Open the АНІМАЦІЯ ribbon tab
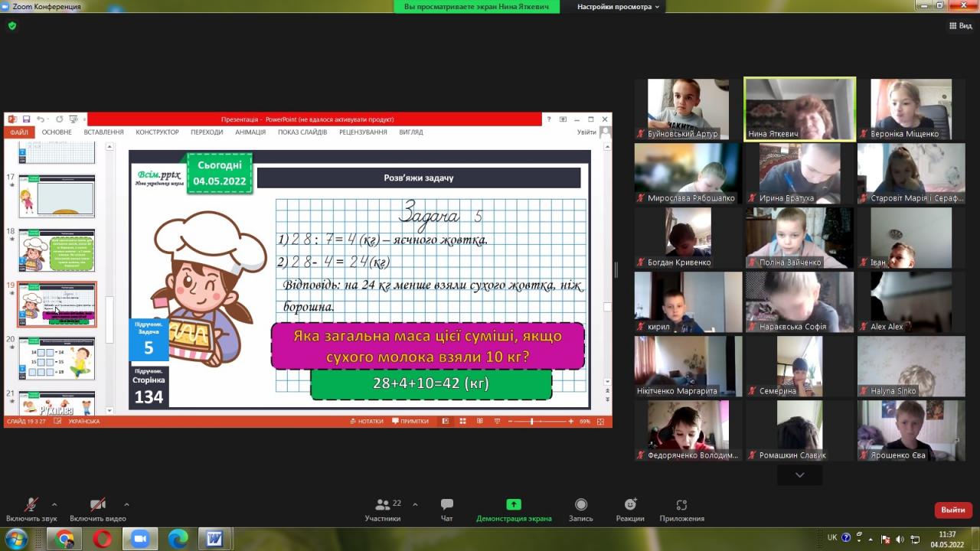Screen dimensions: 980x551 pyautogui.click(x=250, y=132)
